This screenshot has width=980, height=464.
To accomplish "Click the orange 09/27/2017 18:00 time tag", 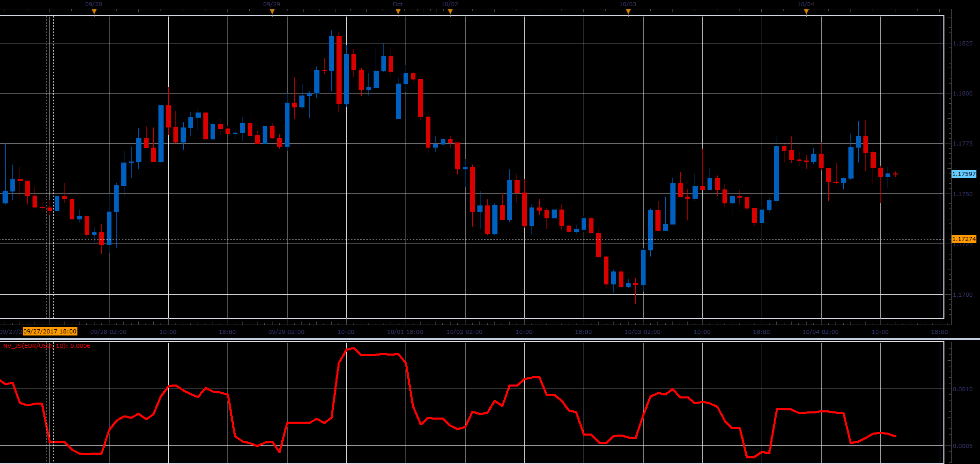I will coord(50,332).
